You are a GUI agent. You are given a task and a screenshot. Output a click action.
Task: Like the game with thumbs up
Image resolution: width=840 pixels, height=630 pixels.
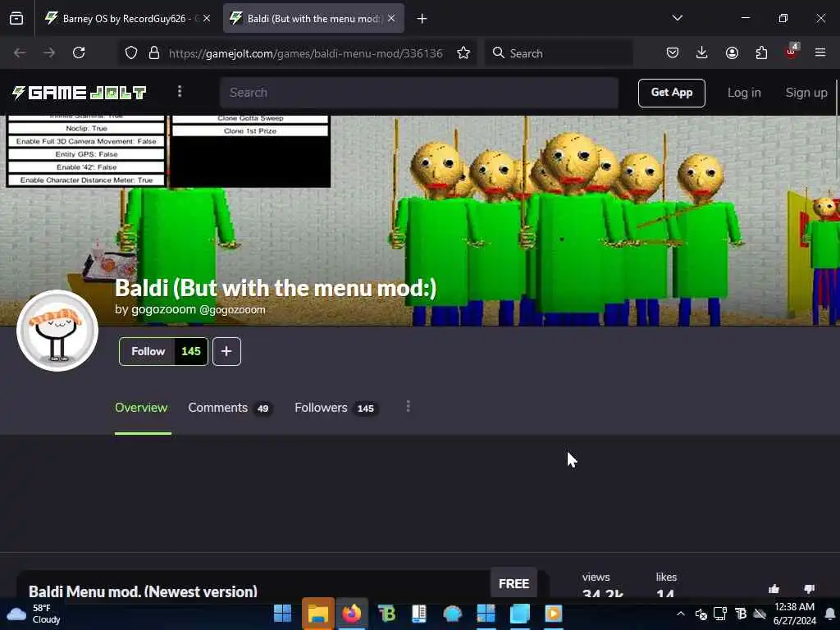(774, 589)
